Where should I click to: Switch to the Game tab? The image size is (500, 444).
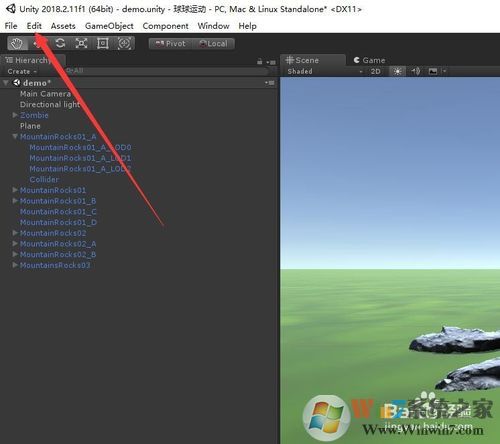pos(369,60)
